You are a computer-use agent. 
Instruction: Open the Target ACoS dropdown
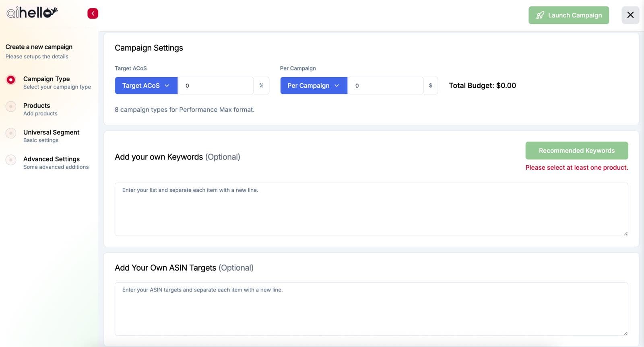(146, 86)
